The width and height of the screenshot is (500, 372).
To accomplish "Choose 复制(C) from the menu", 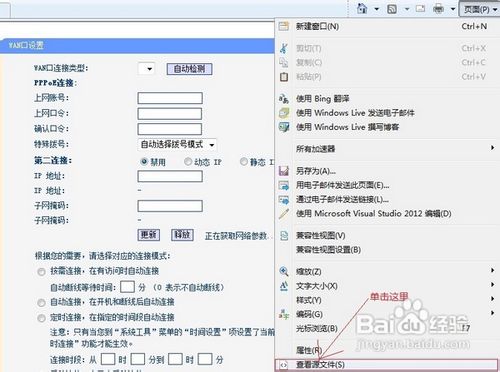I will tap(387, 62).
